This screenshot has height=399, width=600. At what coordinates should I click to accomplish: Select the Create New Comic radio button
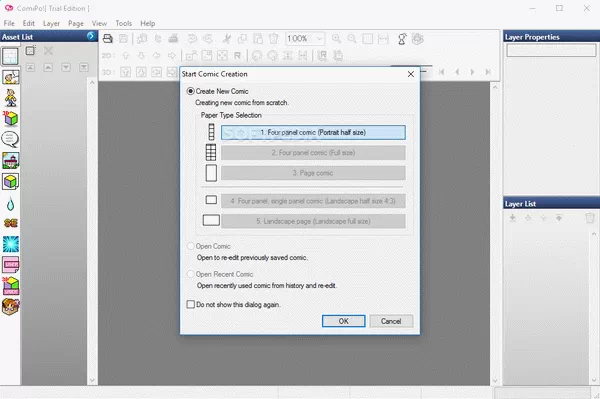pos(190,91)
